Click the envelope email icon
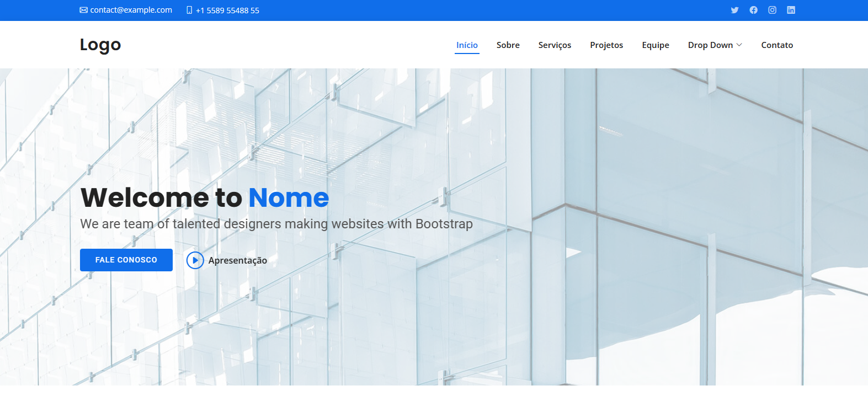This screenshot has width=868, height=407. pyautogui.click(x=83, y=10)
